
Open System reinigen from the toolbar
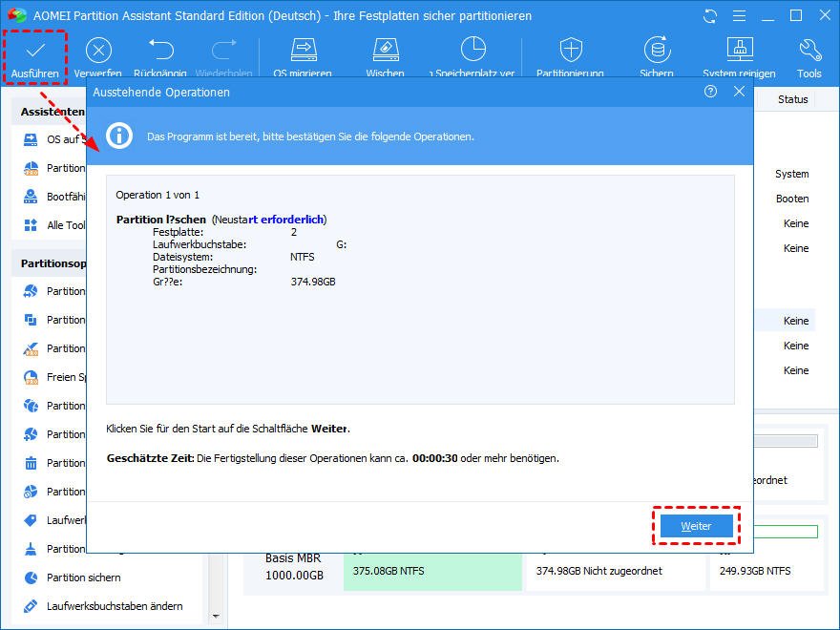(739, 51)
